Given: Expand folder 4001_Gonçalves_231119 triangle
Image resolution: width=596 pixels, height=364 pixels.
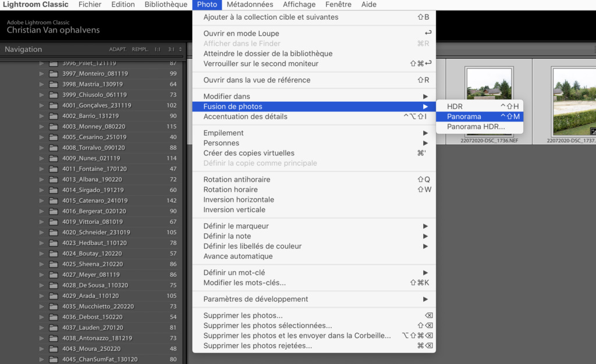Looking at the screenshot, I should click(41, 105).
